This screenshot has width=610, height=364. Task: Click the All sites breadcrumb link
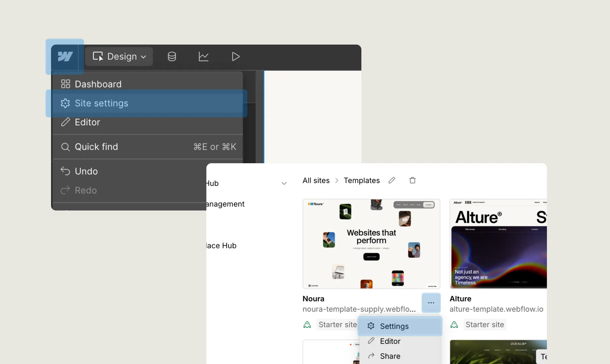tap(316, 180)
